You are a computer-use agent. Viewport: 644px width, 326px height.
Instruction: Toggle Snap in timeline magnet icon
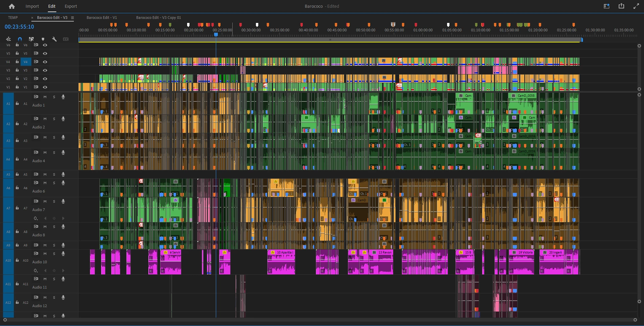(20, 39)
